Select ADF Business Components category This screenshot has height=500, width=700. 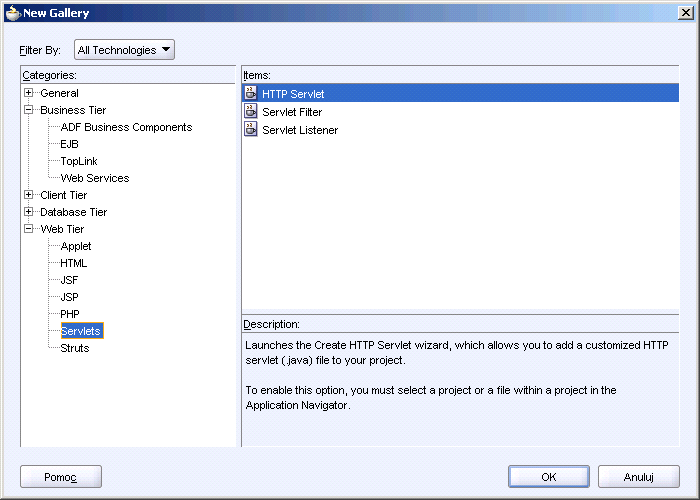126,127
